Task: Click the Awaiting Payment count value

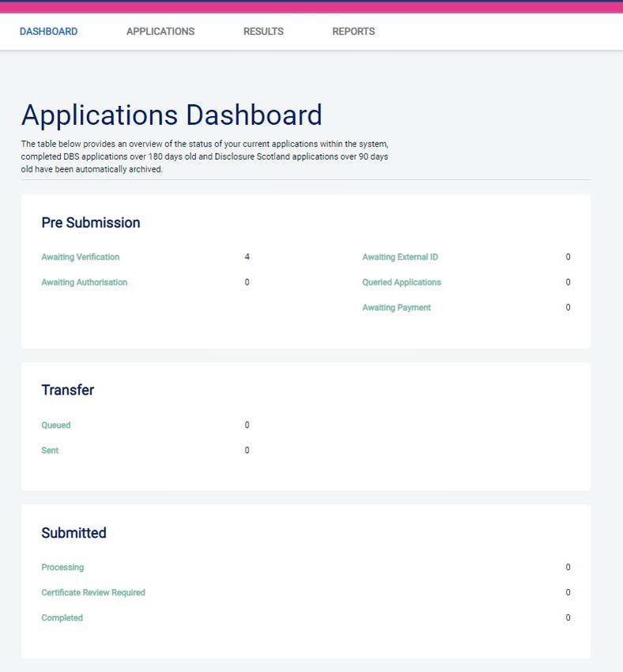Action: tap(568, 308)
